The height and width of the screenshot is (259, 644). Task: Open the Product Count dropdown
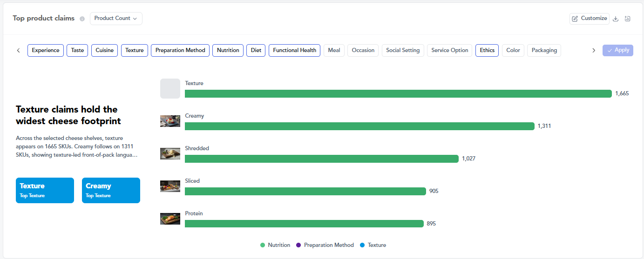coord(116,19)
